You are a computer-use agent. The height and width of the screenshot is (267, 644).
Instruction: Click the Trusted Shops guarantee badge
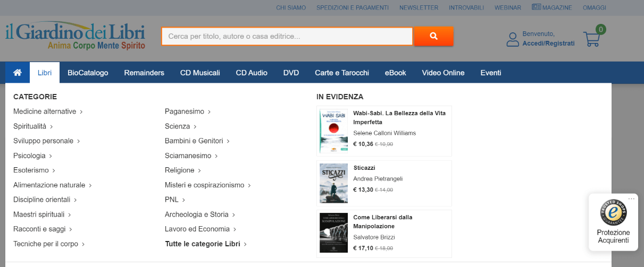point(613,212)
